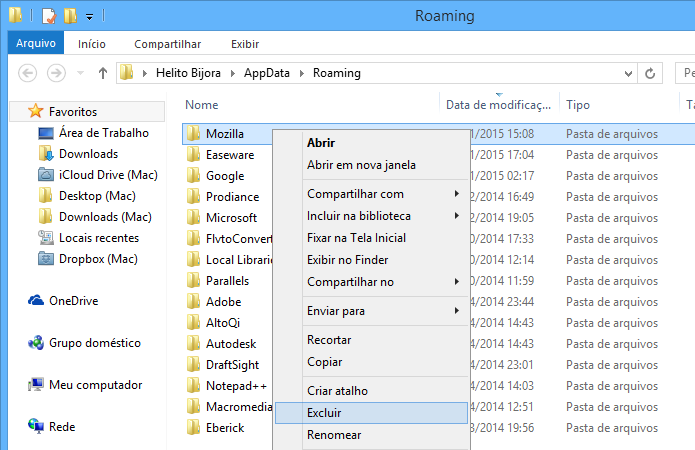This screenshot has height=450, width=695.
Task: Select Meu computador in navigation pane
Action: (95, 385)
